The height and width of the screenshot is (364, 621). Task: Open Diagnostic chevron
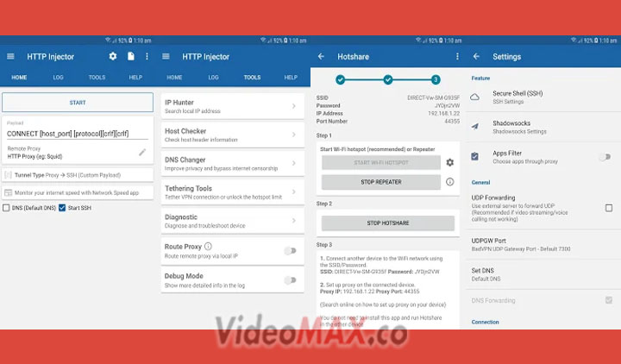click(294, 221)
